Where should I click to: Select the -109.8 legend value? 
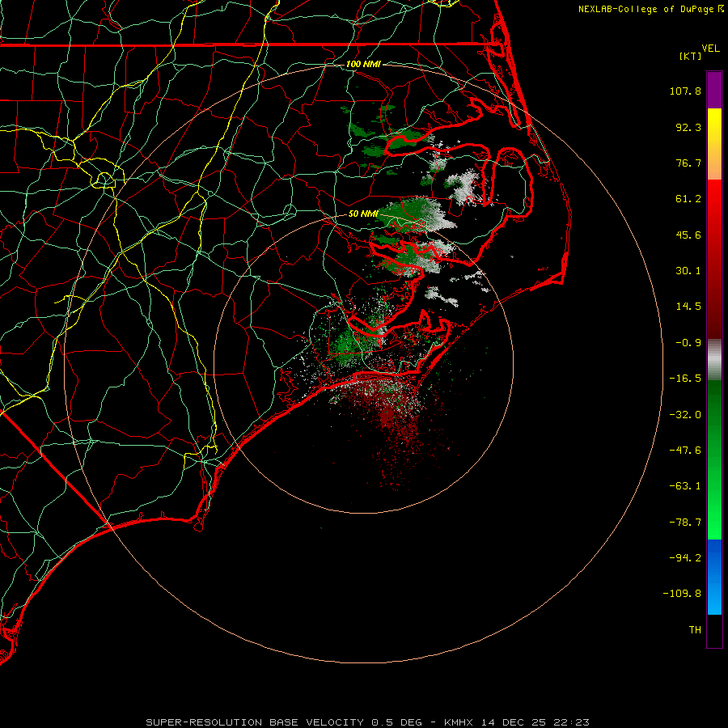[683, 594]
